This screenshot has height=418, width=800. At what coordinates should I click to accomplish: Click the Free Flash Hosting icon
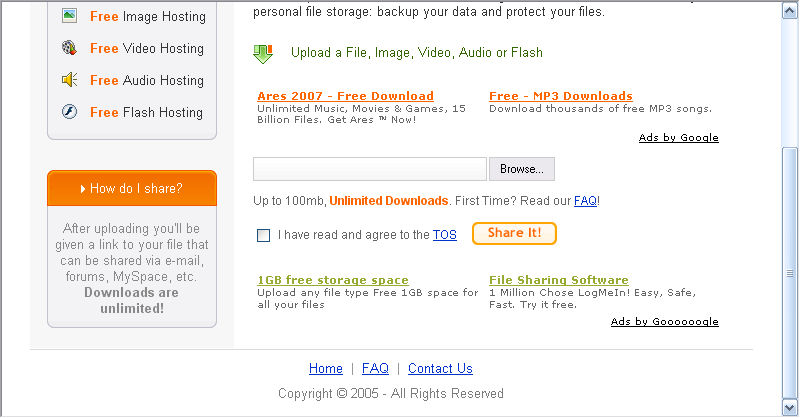[x=69, y=111]
